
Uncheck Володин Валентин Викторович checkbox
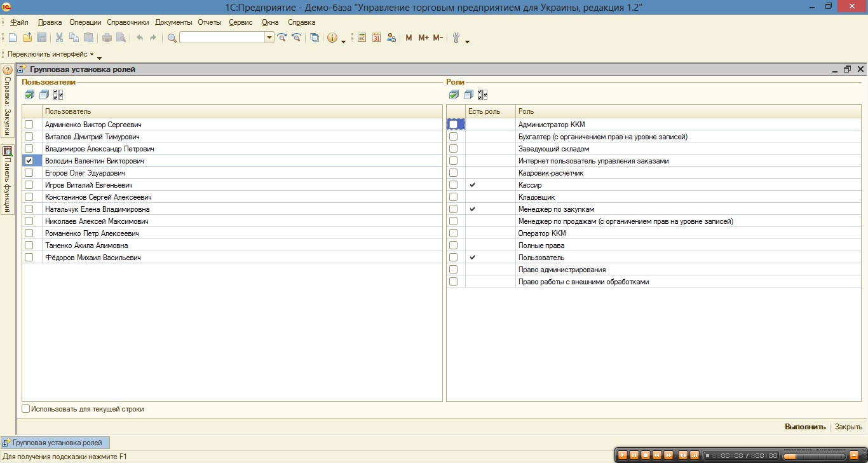pyautogui.click(x=29, y=161)
